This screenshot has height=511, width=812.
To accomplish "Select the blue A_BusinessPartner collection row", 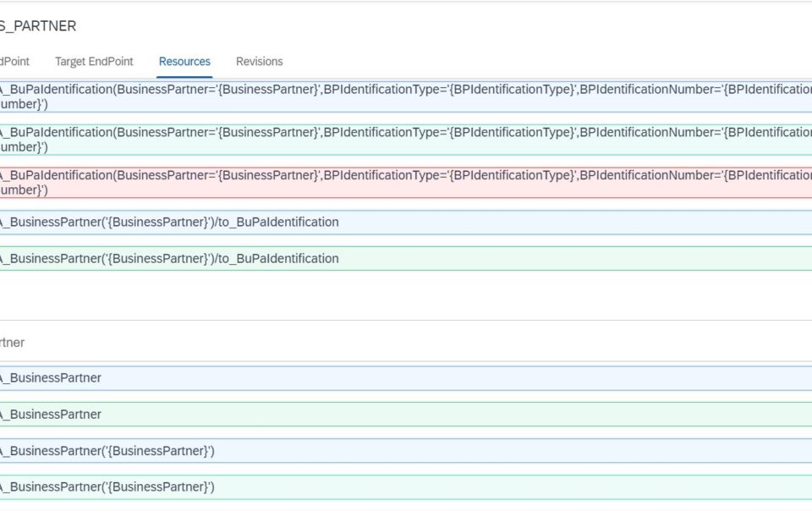I will coord(406,378).
